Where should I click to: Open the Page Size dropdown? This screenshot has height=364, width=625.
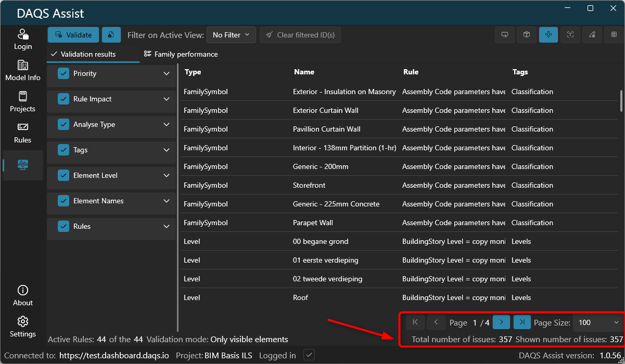click(597, 322)
